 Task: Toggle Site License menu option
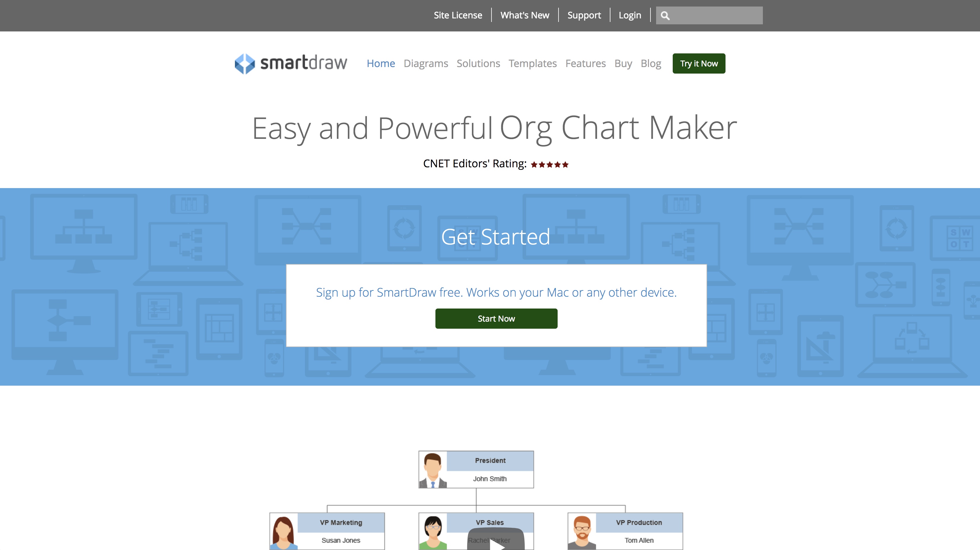tap(457, 15)
